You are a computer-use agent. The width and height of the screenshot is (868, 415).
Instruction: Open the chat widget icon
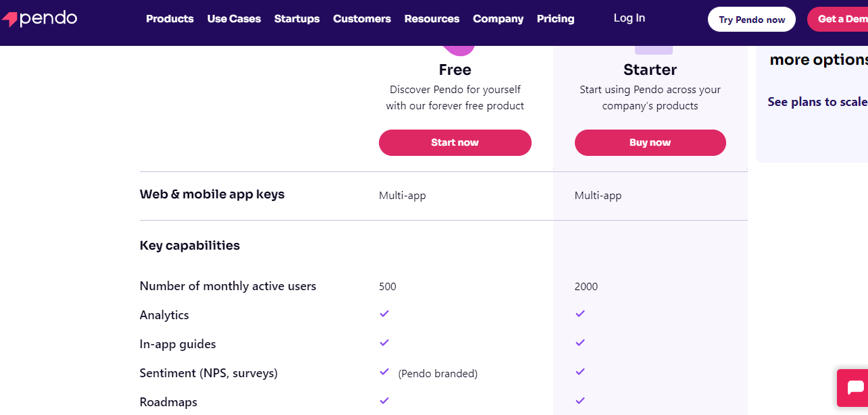pos(854,388)
